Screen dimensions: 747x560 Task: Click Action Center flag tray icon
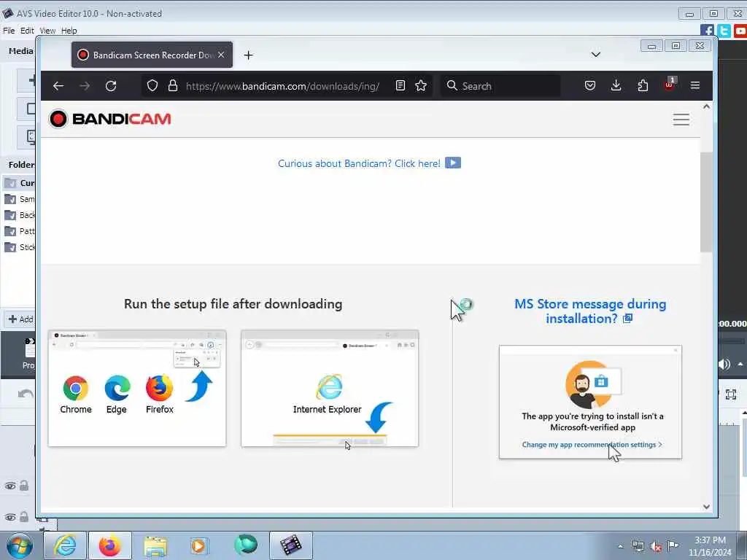click(x=673, y=546)
